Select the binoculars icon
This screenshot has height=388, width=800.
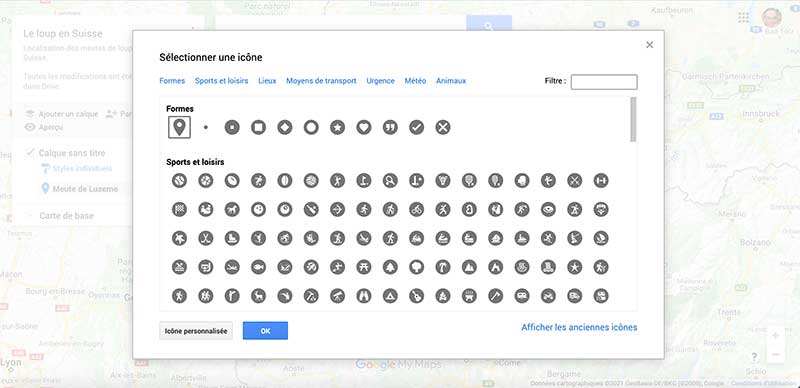click(364, 296)
